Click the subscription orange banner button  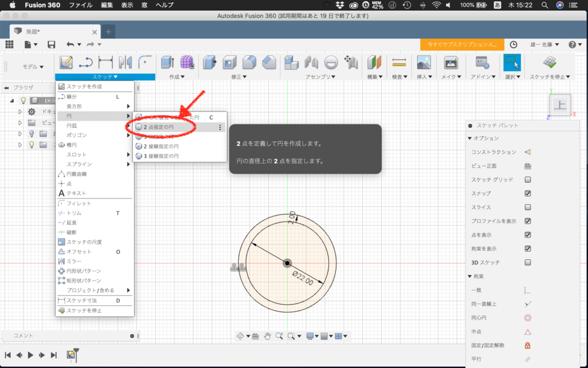(462, 44)
